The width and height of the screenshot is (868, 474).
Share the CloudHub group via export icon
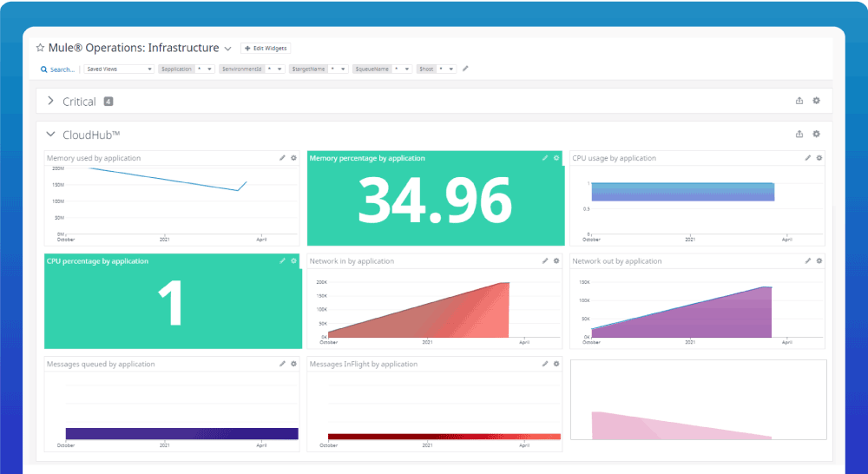(x=799, y=134)
